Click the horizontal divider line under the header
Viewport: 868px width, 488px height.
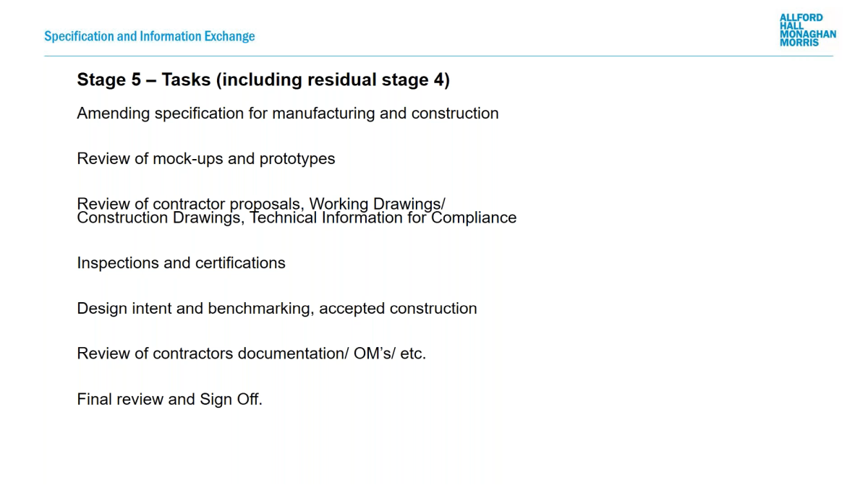[x=438, y=56]
